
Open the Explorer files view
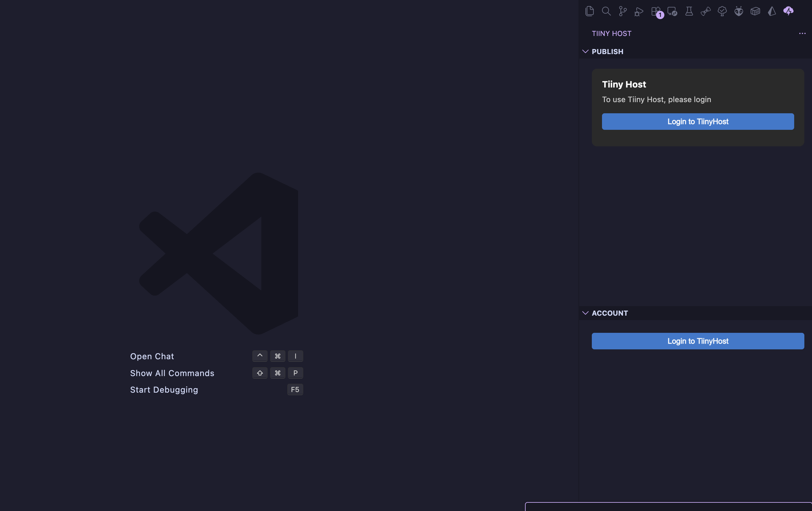(x=590, y=11)
